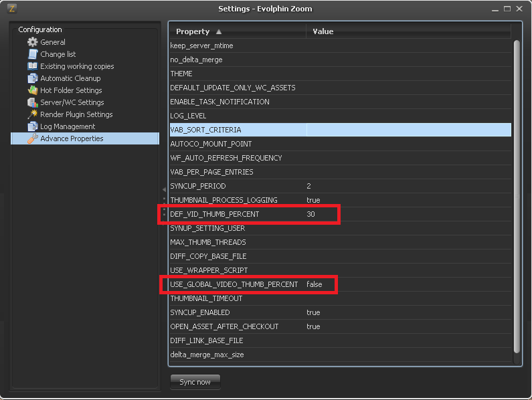Select DEF_VID_THUMB_PERCENT property

[x=214, y=214]
